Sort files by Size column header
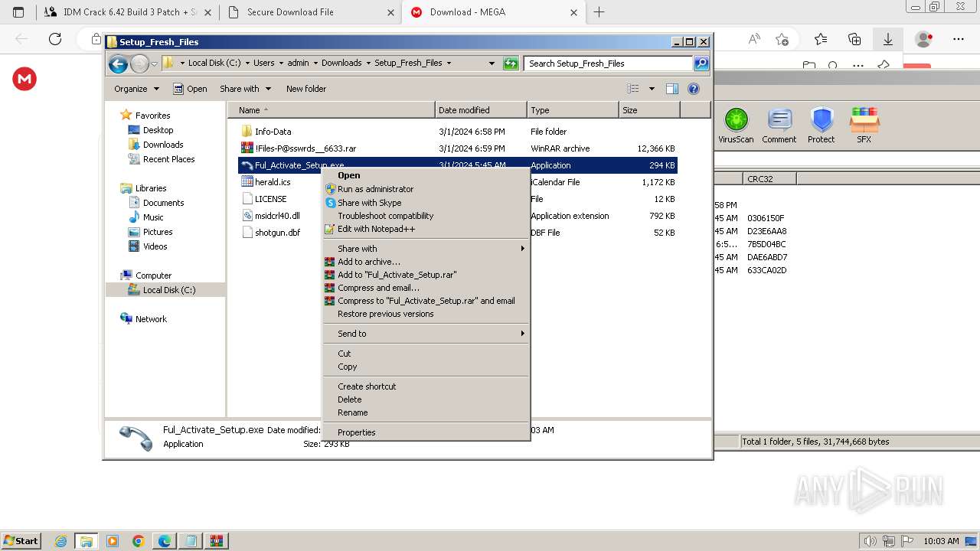980x551 pixels. [x=649, y=110]
